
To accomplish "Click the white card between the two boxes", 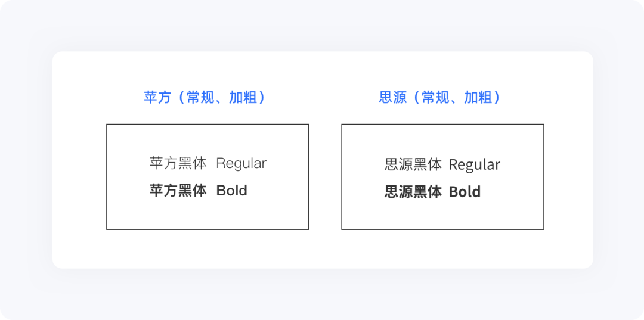I will pyautogui.click(x=325, y=176).
